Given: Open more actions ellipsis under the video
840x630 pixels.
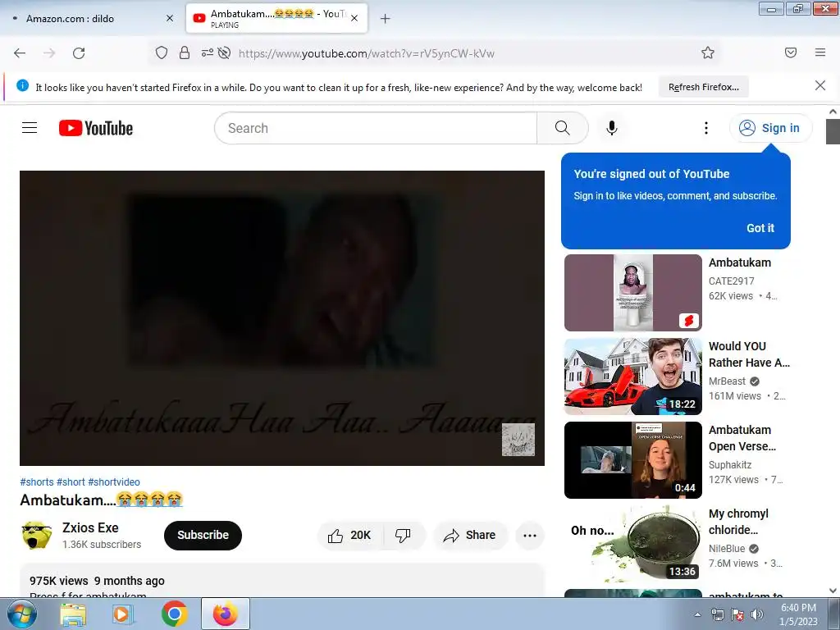Looking at the screenshot, I should [x=530, y=535].
